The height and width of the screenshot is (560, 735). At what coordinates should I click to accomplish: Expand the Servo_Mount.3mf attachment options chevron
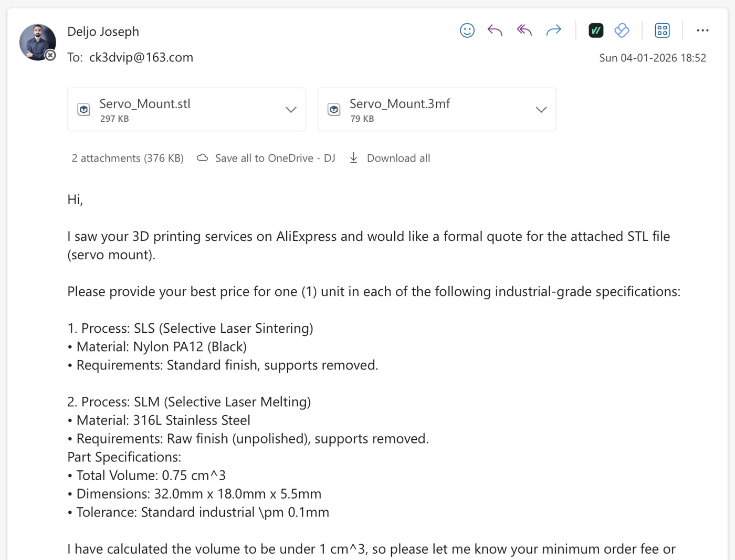(541, 110)
